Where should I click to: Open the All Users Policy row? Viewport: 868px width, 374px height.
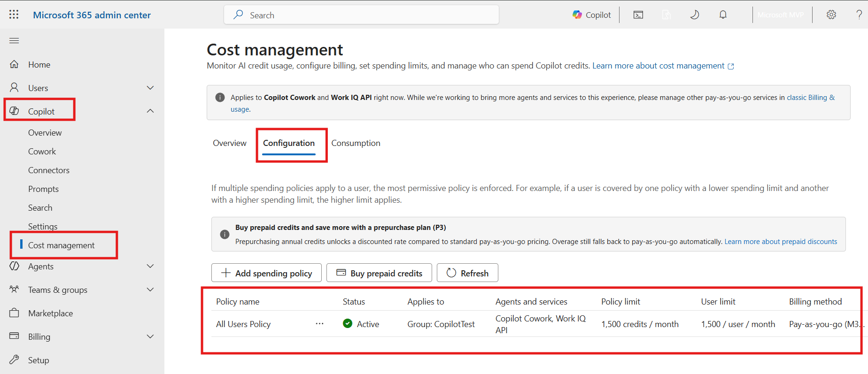(243, 324)
